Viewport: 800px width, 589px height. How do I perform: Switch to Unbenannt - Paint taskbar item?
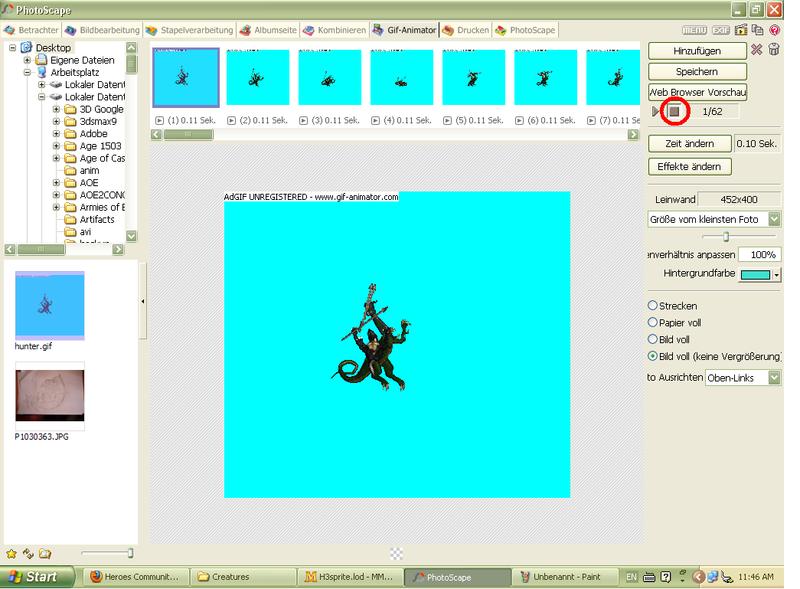tap(565, 577)
